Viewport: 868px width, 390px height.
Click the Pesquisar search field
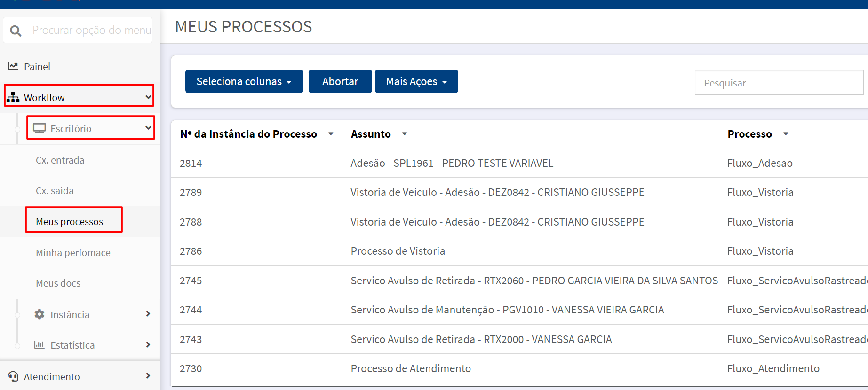click(x=779, y=83)
